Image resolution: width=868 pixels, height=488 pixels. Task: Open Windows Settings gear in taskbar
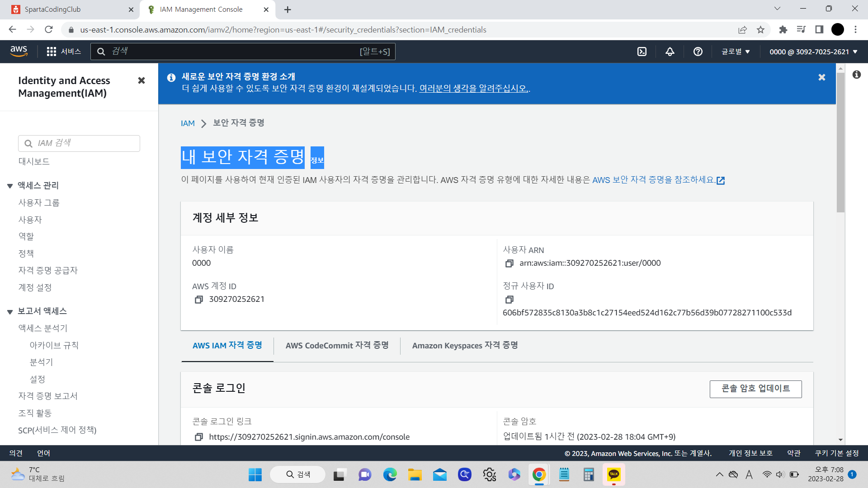tap(489, 474)
